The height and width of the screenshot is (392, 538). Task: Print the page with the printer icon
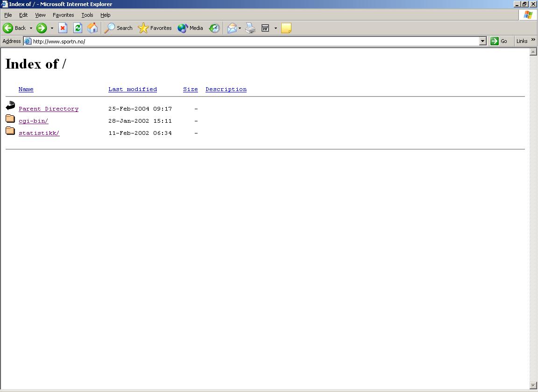[250, 28]
